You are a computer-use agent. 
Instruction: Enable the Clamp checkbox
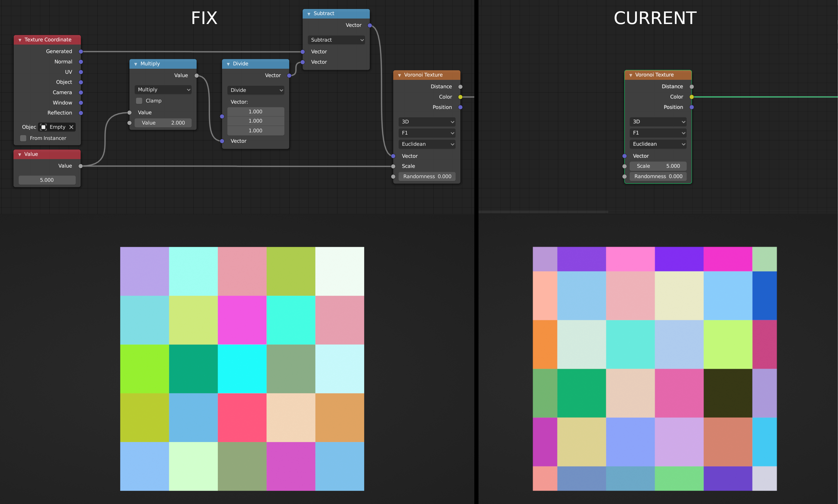point(139,101)
